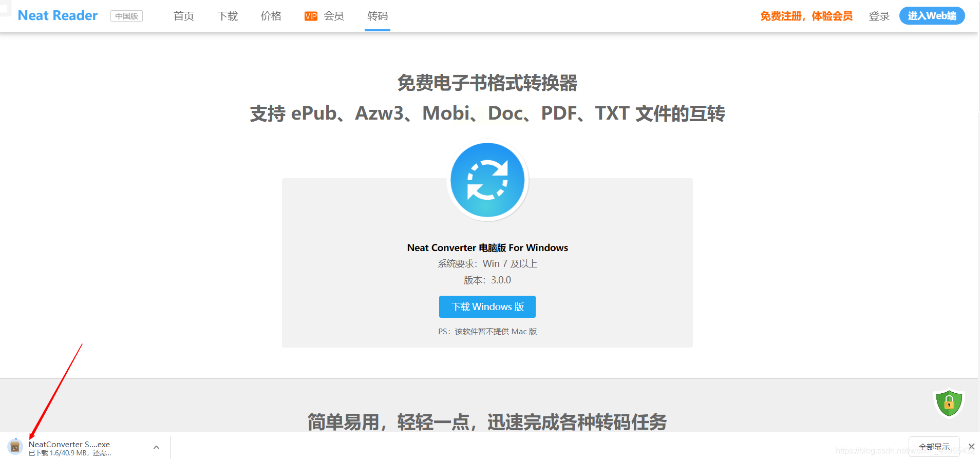
Task: Open the 价格 nav item
Action: pyautogui.click(x=271, y=16)
